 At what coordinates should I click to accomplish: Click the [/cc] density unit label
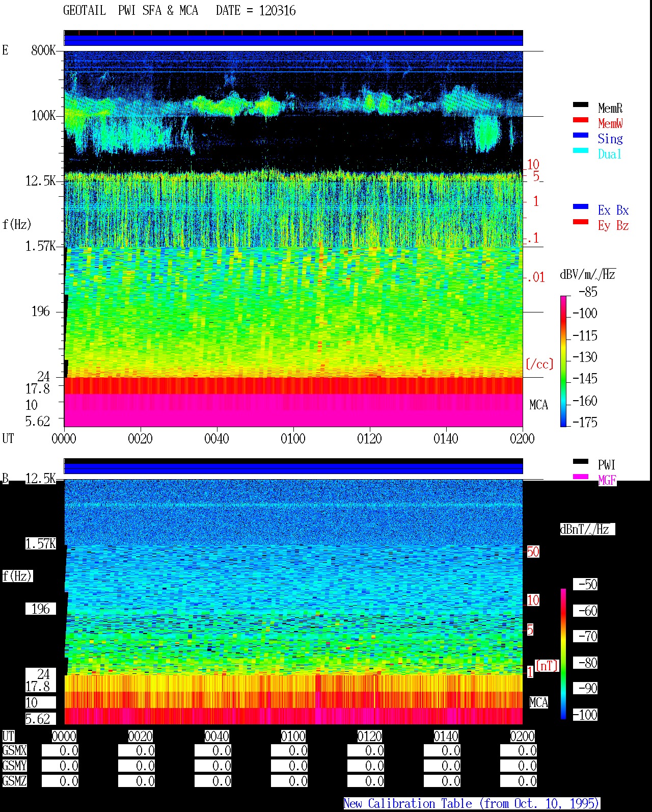pyautogui.click(x=539, y=364)
